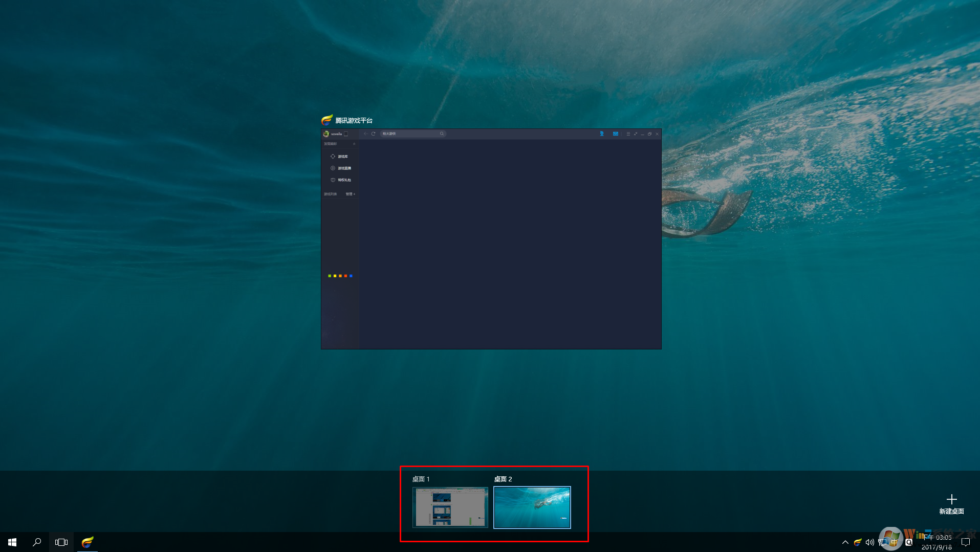The image size is (980, 552).
Task: Expand hidden tray icons chevron
Action: click(845, 542)
